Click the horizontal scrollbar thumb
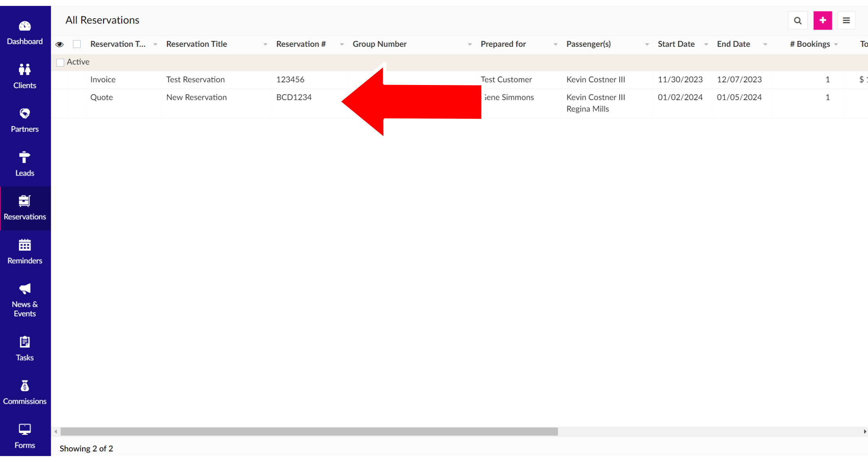This screenshot has width=868, height=462. tap(309, 432)
